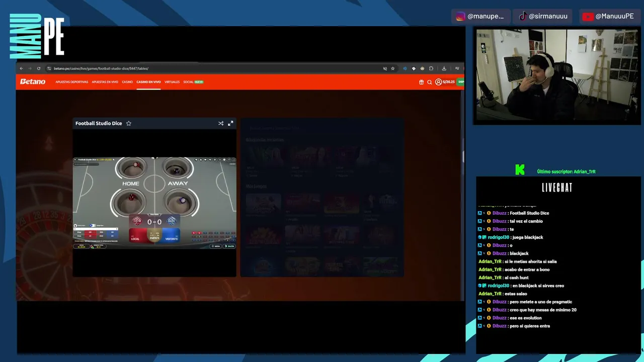The image size is (644, 362).
Task: Click chat message 'ese es evolution'
Action: pos(526,318)
